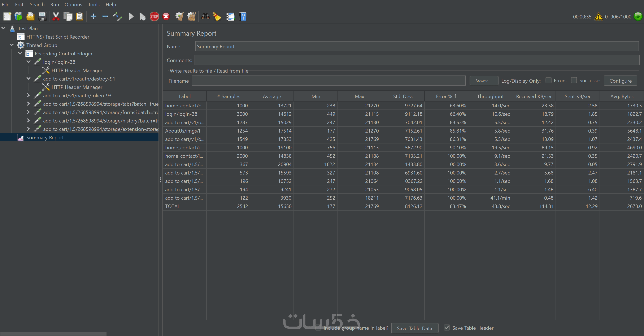Uncheck the Save Table Header checkbox
Screen dimensions: 644x336
447,327
